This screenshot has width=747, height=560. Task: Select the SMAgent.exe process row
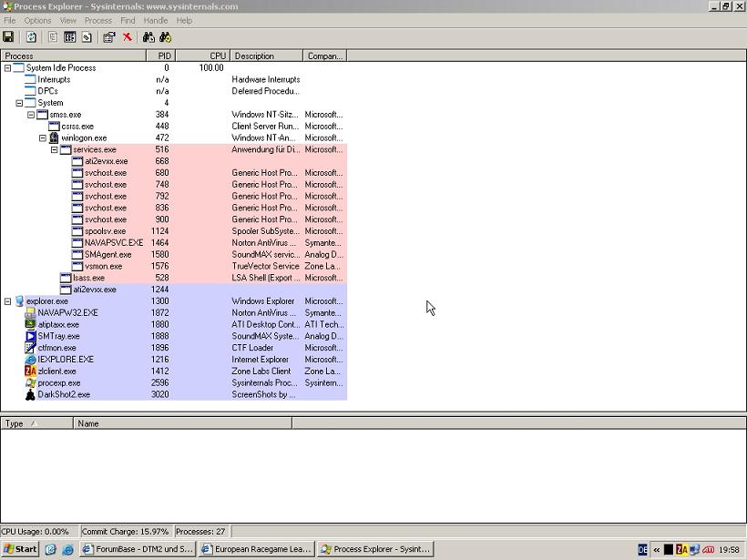[x=173, y=254]
